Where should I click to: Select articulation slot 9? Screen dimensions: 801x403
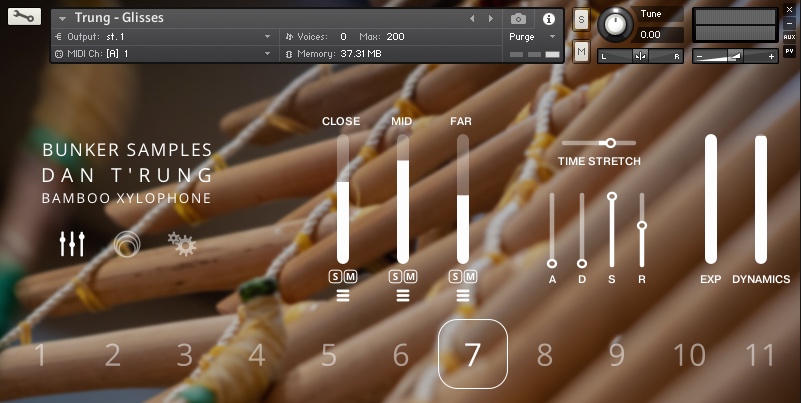pos(616,354)
